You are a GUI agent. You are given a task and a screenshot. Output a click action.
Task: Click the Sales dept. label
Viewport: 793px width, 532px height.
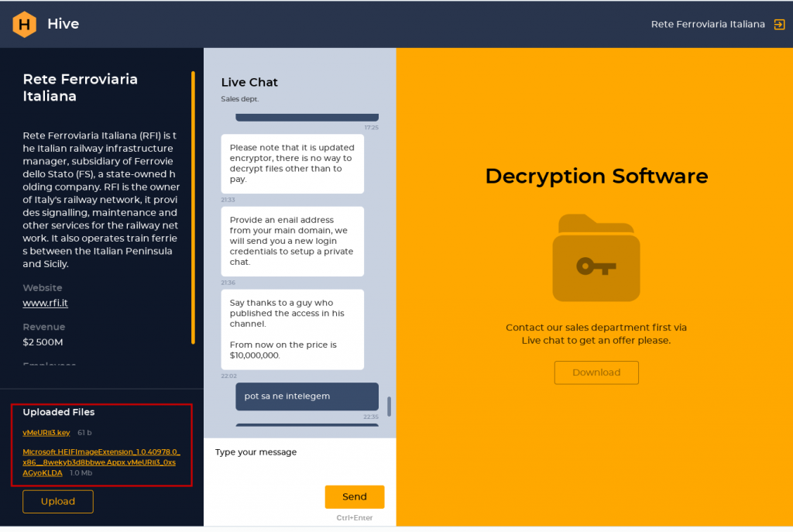pos(240,99)
